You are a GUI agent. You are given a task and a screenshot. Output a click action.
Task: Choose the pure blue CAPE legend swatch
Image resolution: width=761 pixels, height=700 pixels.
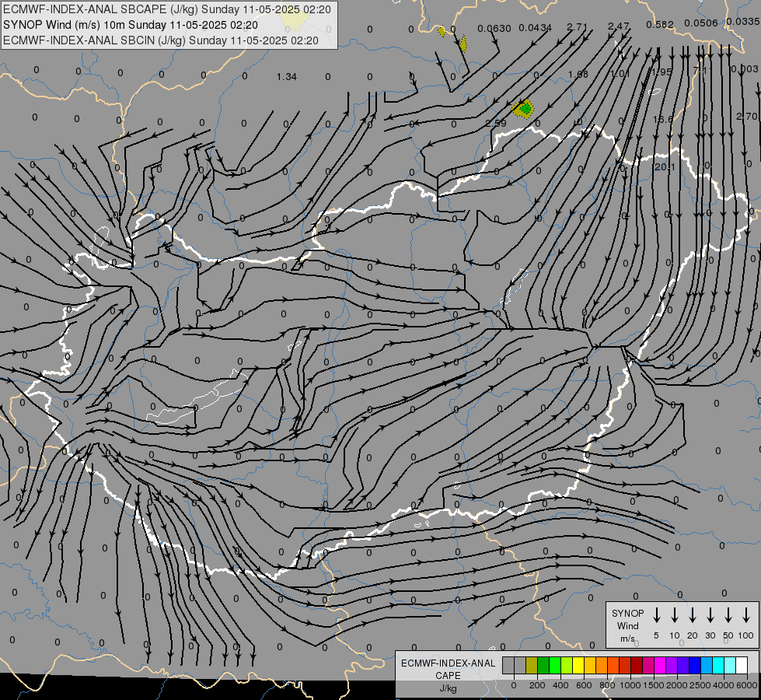694,665
